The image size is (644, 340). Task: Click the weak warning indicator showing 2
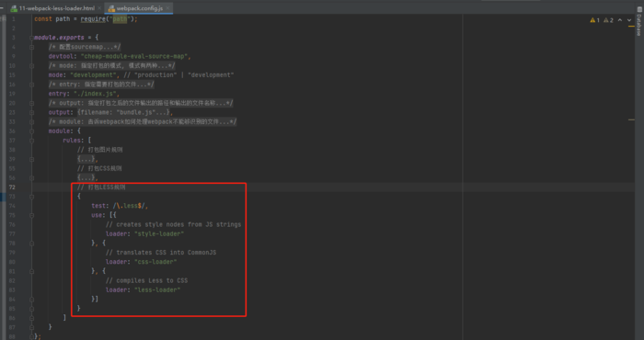point(608,20)
